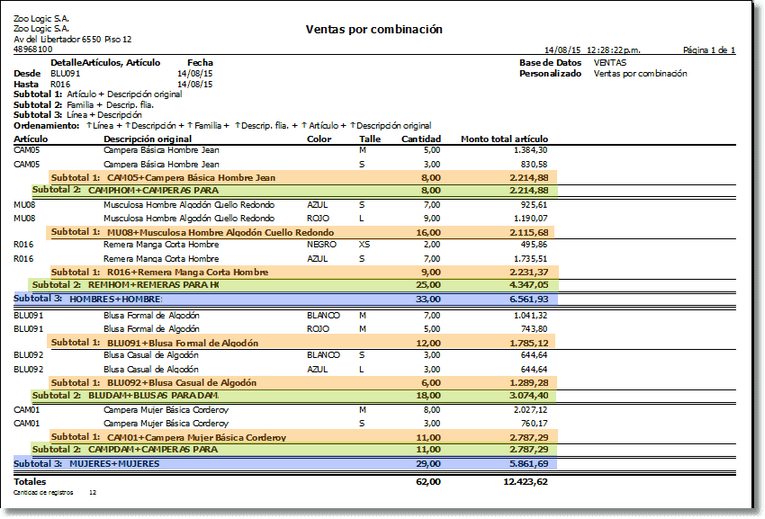Click the blue "MUJERES+MUJERES" Subtotal 3 row
765x519 pixels.
282,464
